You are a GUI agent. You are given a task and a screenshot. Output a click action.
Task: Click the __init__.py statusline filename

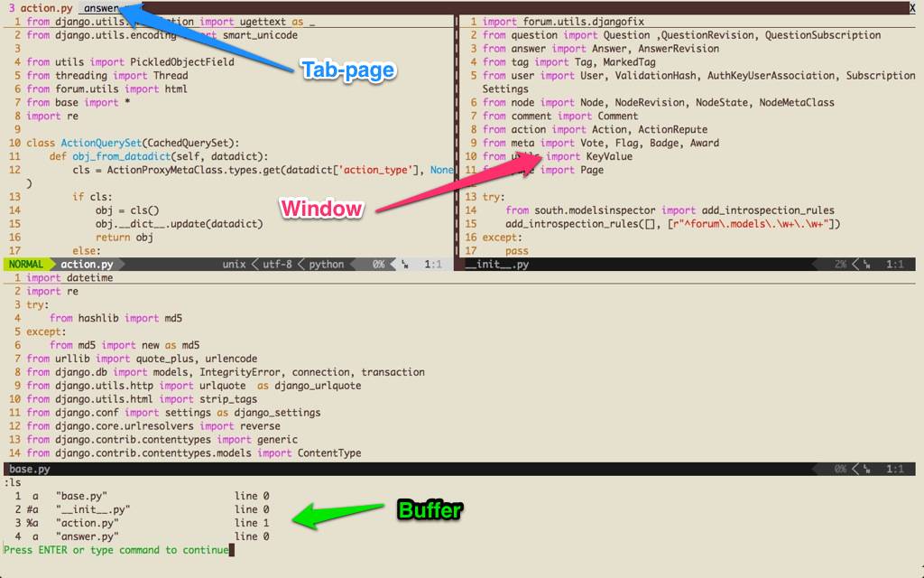tap(497, 265)
